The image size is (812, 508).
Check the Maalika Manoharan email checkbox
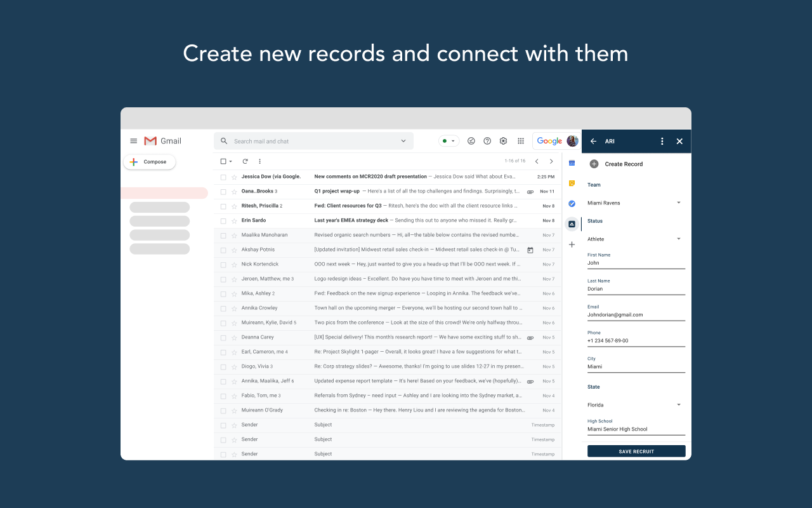(x=223, y=235)
